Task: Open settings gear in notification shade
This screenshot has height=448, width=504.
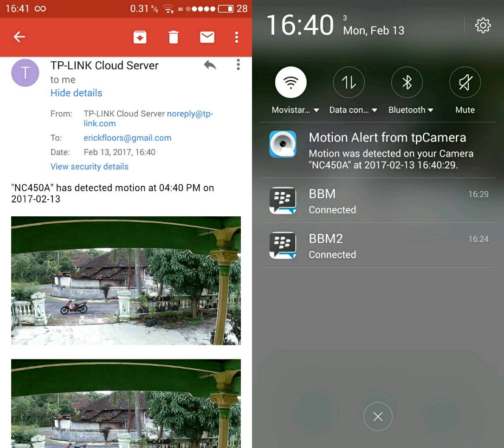Action: coord(483,26)
